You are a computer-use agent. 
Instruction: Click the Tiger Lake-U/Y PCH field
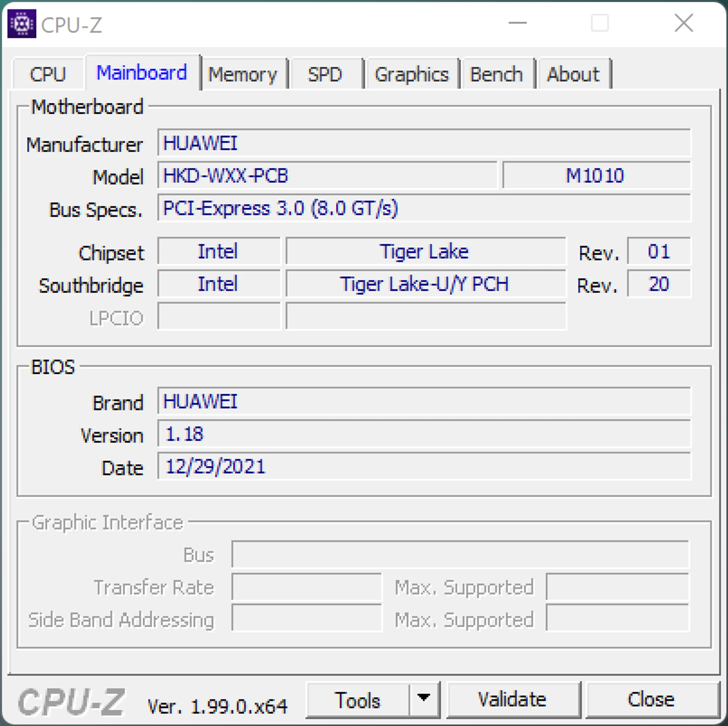pos(426,284)
